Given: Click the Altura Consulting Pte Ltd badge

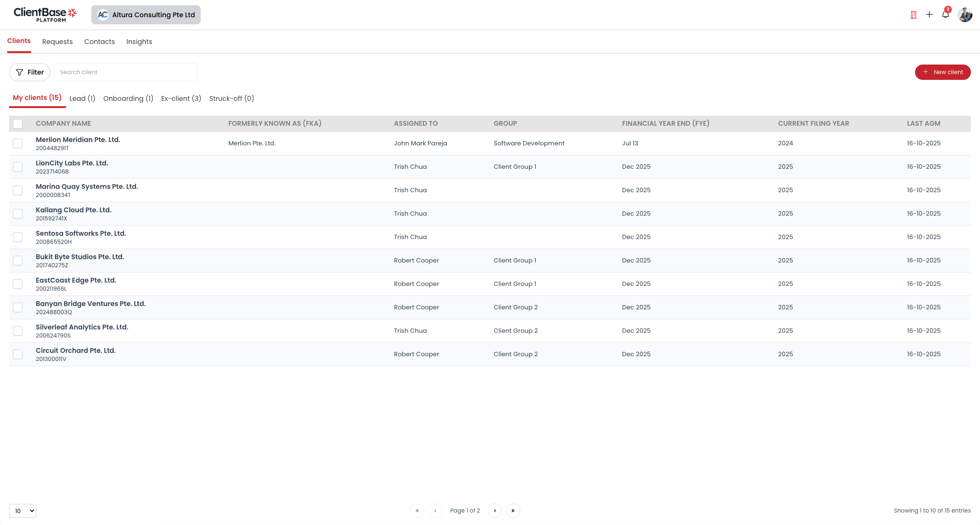Looking at the screenshot, I should tap(146, 14).
